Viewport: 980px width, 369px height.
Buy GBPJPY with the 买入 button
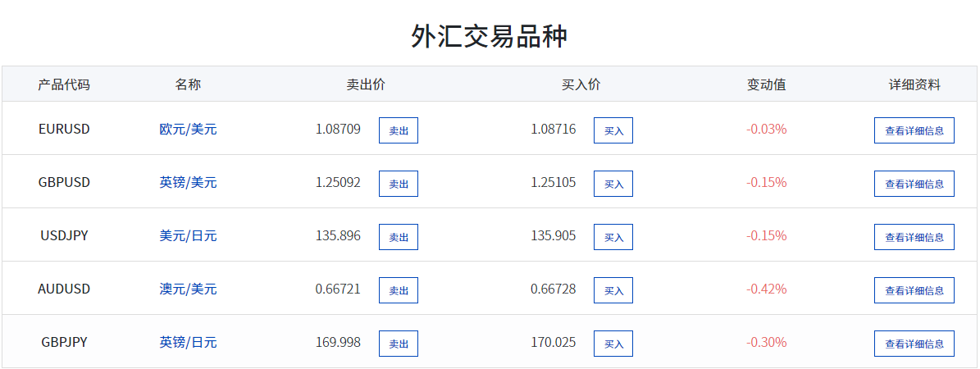(613, 344)
